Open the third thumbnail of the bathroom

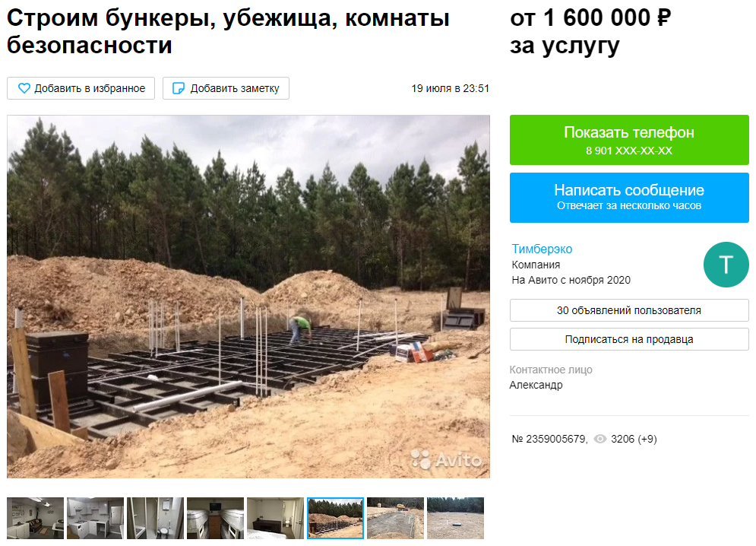click(155, 518)
